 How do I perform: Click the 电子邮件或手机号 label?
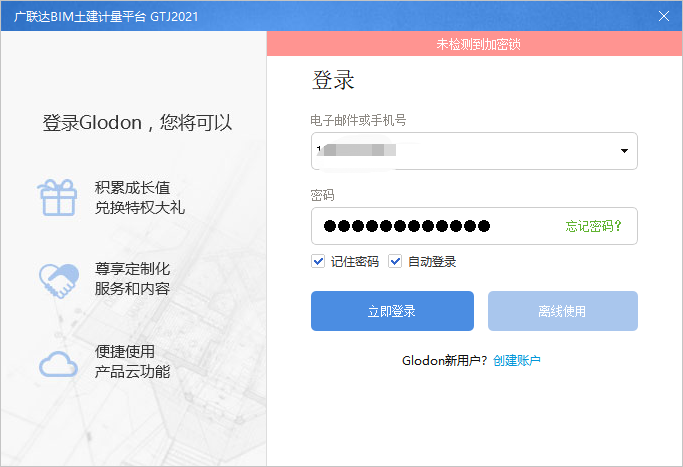[x=358, y=120]
